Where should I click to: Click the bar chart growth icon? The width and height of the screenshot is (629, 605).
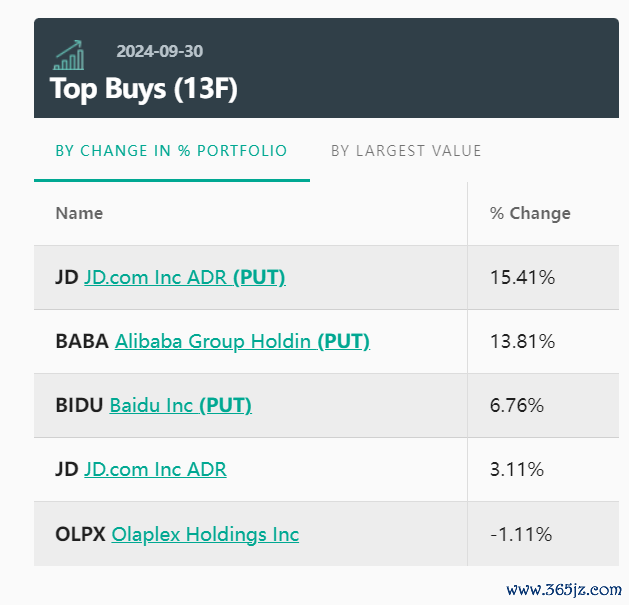[x=69, y=55]
